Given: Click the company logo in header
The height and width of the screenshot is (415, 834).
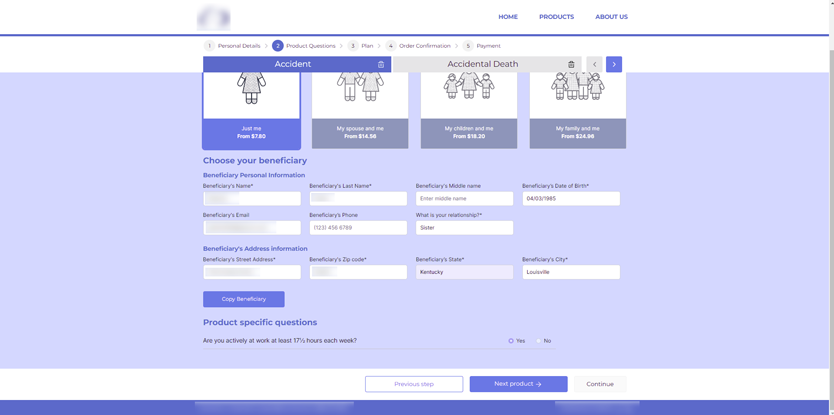Looking at the screenshot, I should (213, 17).
